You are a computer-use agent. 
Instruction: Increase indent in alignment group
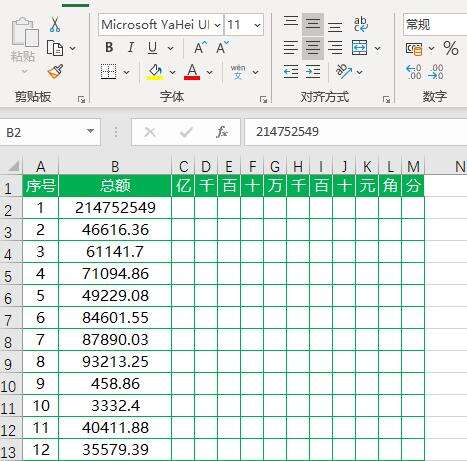313,72
